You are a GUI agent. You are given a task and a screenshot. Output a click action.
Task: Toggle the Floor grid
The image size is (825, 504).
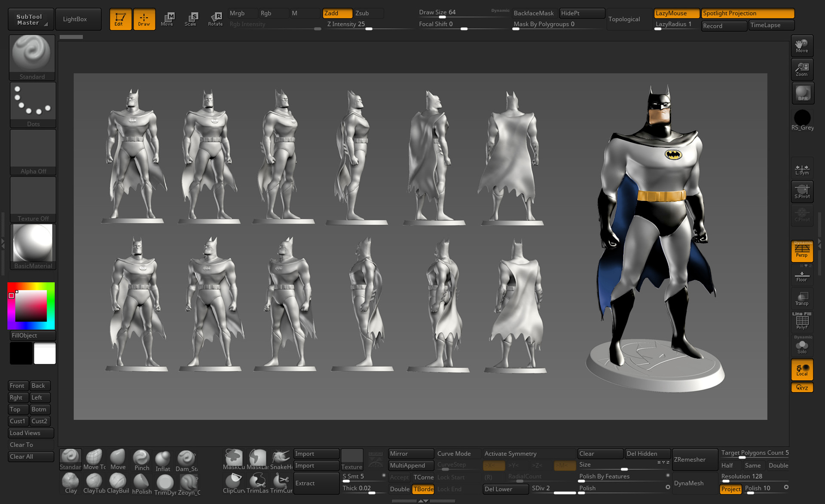pos(802,276)
